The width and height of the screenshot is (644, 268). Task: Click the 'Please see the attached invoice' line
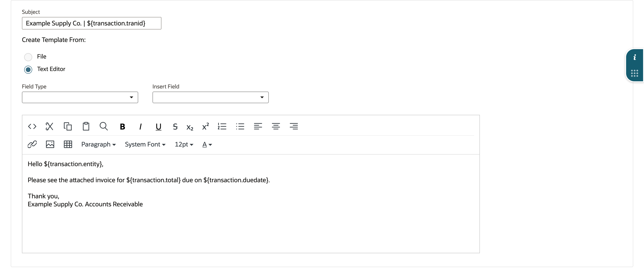tap(149, 180)
